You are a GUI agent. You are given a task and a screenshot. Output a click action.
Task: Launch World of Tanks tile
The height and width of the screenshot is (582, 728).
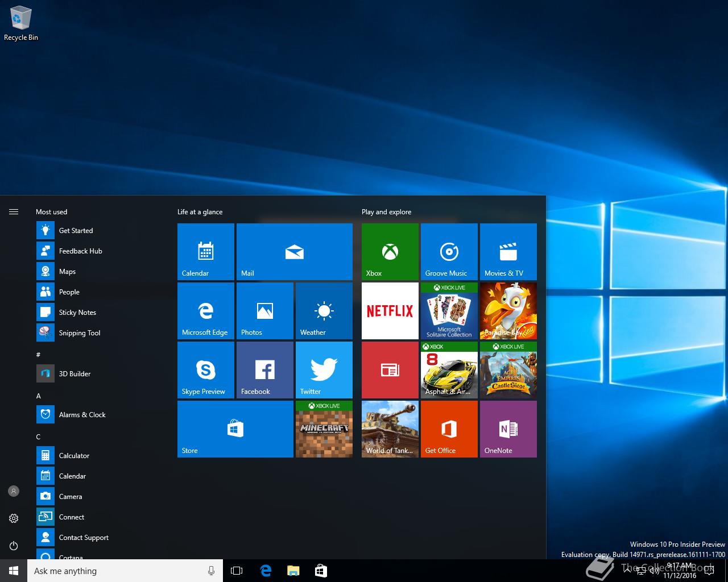coord(390,429)
